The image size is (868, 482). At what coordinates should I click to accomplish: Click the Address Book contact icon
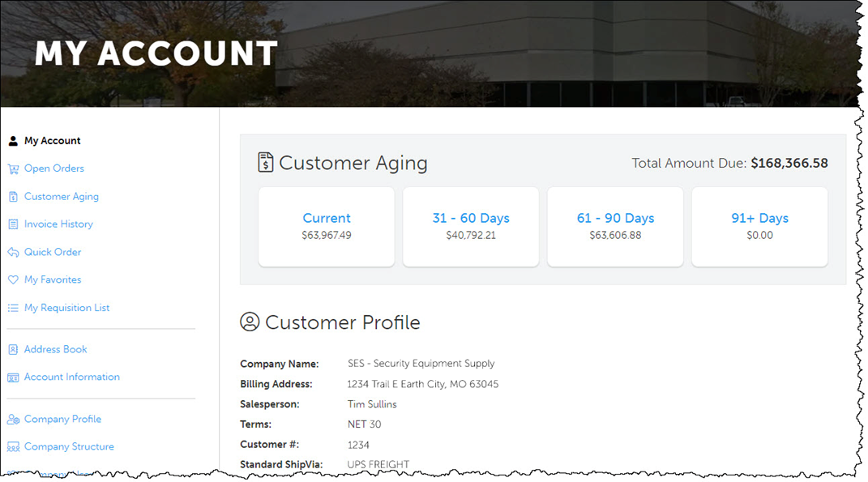click(x=11, y=349)
